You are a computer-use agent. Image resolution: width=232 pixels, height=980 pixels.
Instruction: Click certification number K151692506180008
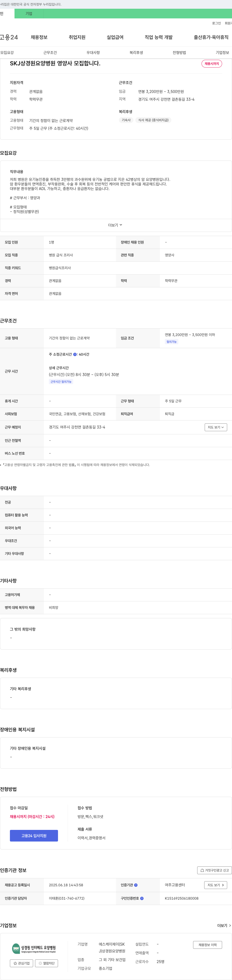tap(181, 898)
